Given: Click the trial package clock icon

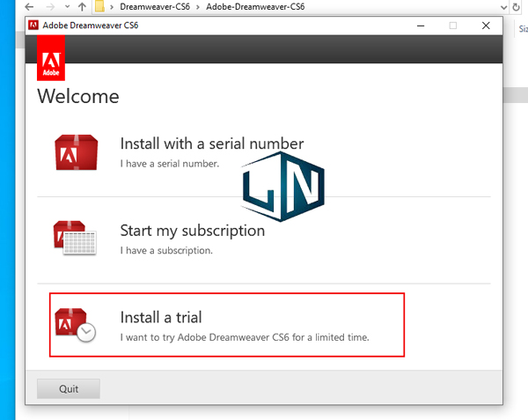Looking at the screenshot, I should (75, 325).
